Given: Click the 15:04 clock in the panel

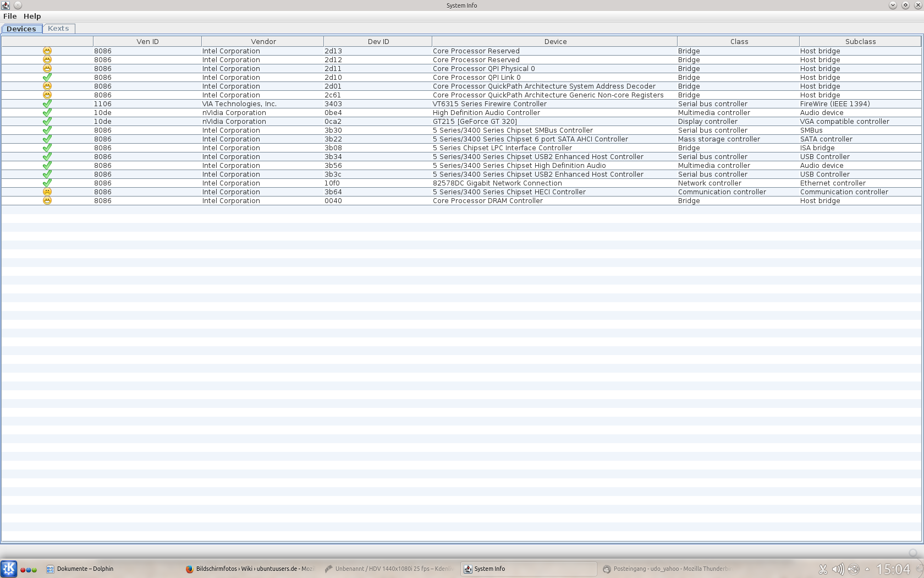Looking at the screenshot, I should [x=893, y=569].
